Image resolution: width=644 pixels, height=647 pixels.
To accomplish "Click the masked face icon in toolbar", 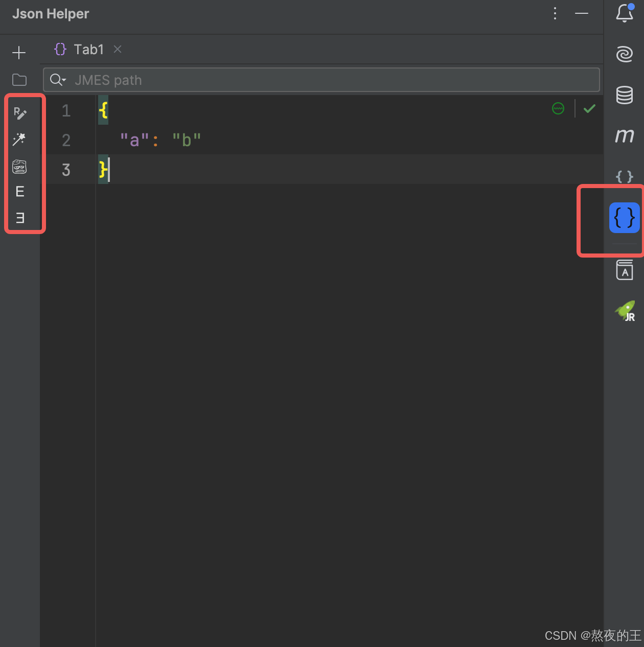I will pos(19,167).
